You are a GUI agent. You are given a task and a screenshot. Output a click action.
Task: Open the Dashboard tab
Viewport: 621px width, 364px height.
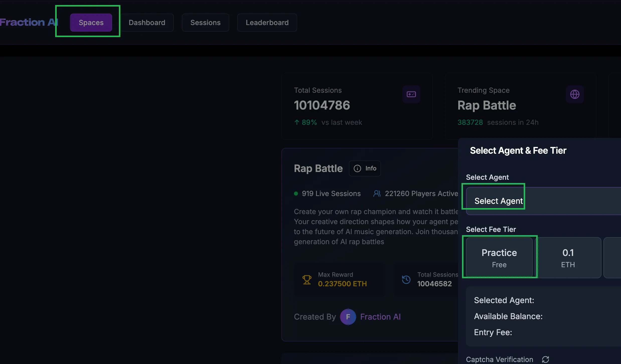click(147, 23)
